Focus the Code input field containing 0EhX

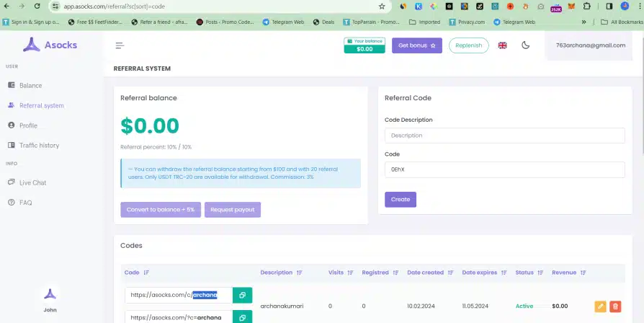[x=505, y=169]
